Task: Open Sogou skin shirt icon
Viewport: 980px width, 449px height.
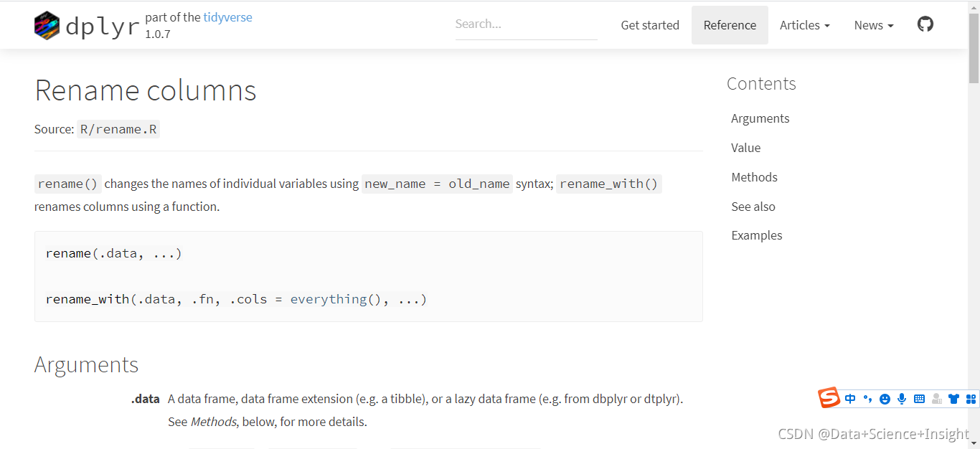Action: click(x=953, y=399)
